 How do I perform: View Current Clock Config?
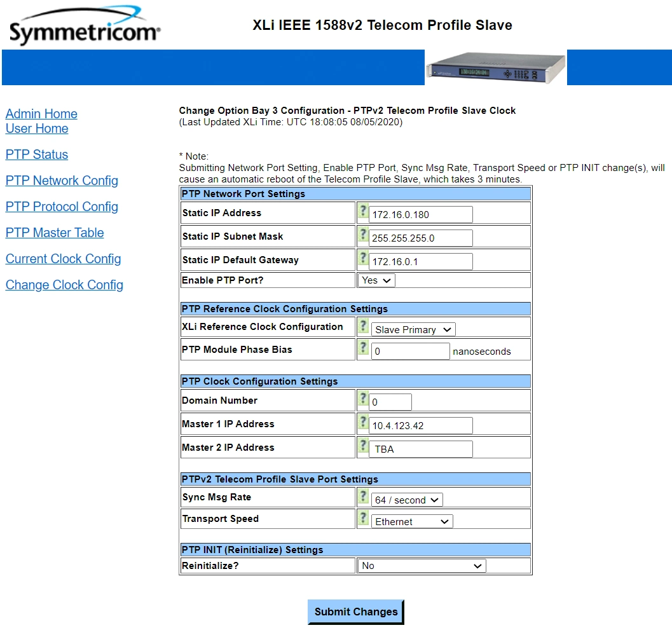coord(64,259)
